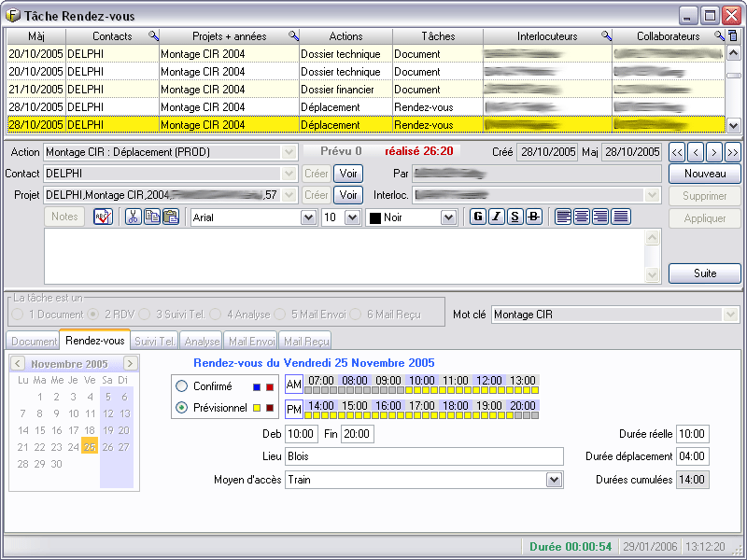Select the Confirmé radio button
Image resolution: width=747 pixels, height=560 pixels.
tap(181, 386)
